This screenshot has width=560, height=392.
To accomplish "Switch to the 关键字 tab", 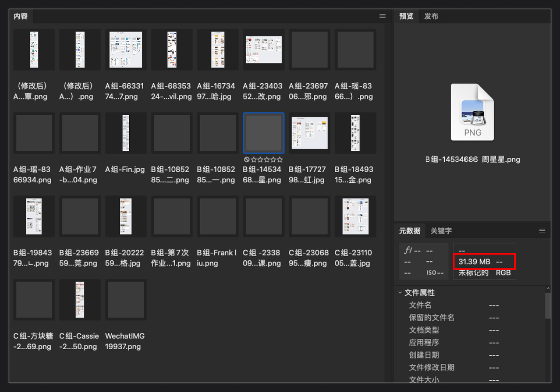I will [x=441, y=231].
